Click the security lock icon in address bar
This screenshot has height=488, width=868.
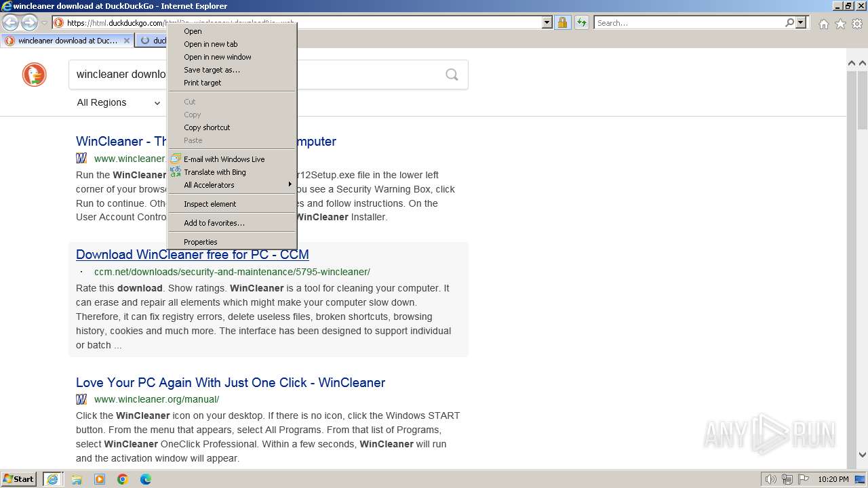(x=562, y=23)
